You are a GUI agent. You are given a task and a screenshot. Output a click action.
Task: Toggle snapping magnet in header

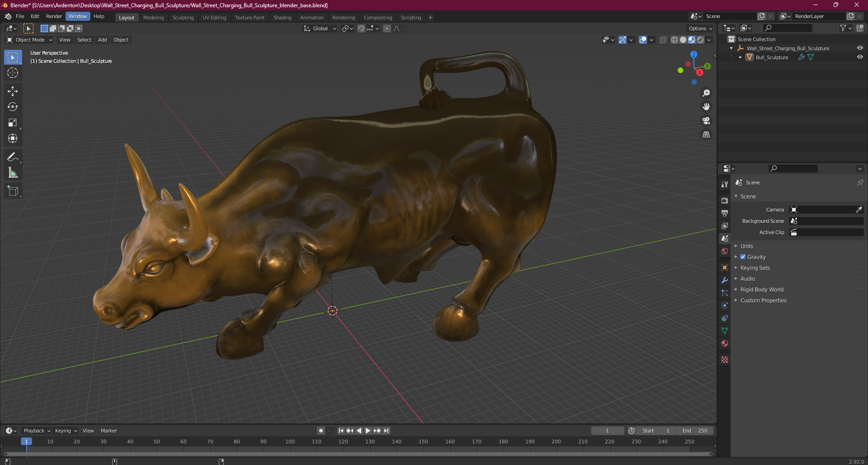point(361,28)
